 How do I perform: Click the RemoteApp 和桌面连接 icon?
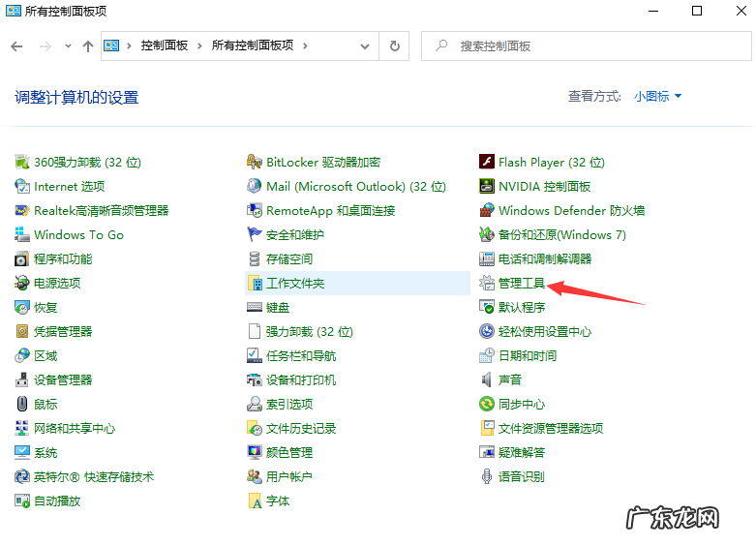pyautogui.click(x=254, y=210)
